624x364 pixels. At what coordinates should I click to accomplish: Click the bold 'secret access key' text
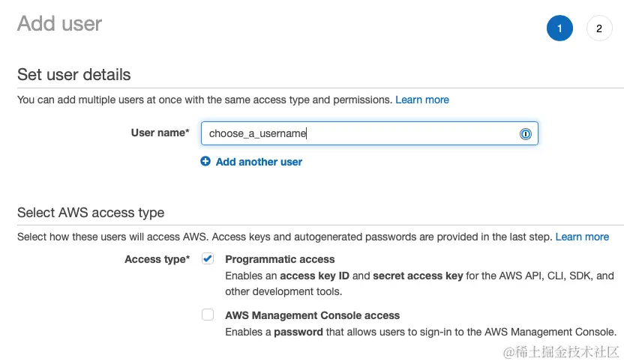click(x=418, y=276)
